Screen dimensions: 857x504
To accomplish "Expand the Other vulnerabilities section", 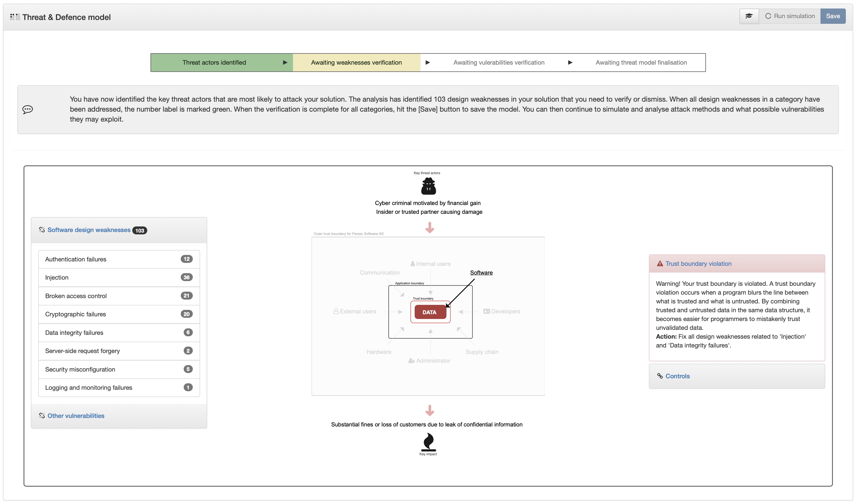I will (76, 416).
